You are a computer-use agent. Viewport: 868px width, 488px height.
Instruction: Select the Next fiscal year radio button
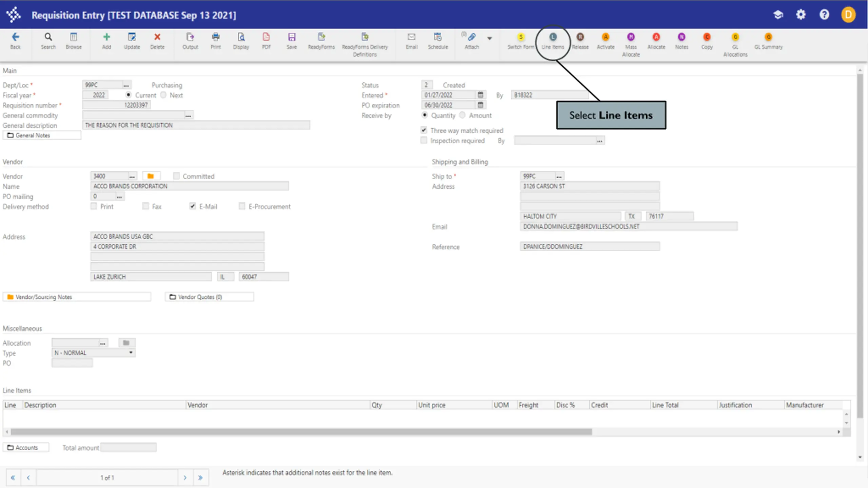click(x=163, y=95)
